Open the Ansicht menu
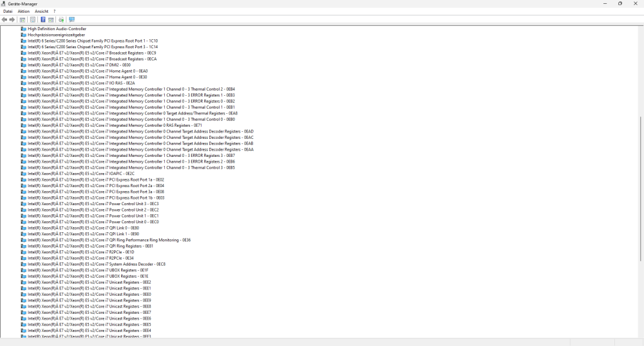 coord(41,12)
